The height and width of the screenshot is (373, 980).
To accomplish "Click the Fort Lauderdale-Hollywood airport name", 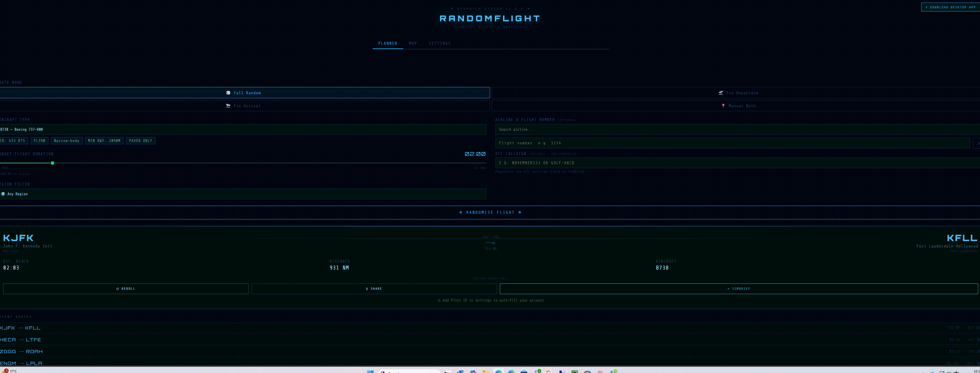I will click(x=947, y=246).
